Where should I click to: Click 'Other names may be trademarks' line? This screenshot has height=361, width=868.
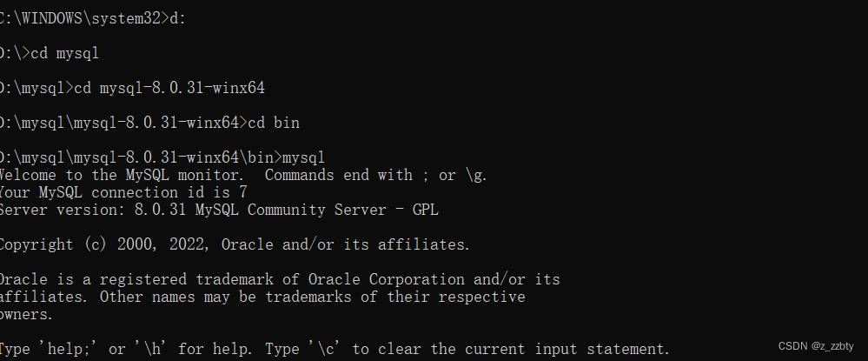(262, 297)
